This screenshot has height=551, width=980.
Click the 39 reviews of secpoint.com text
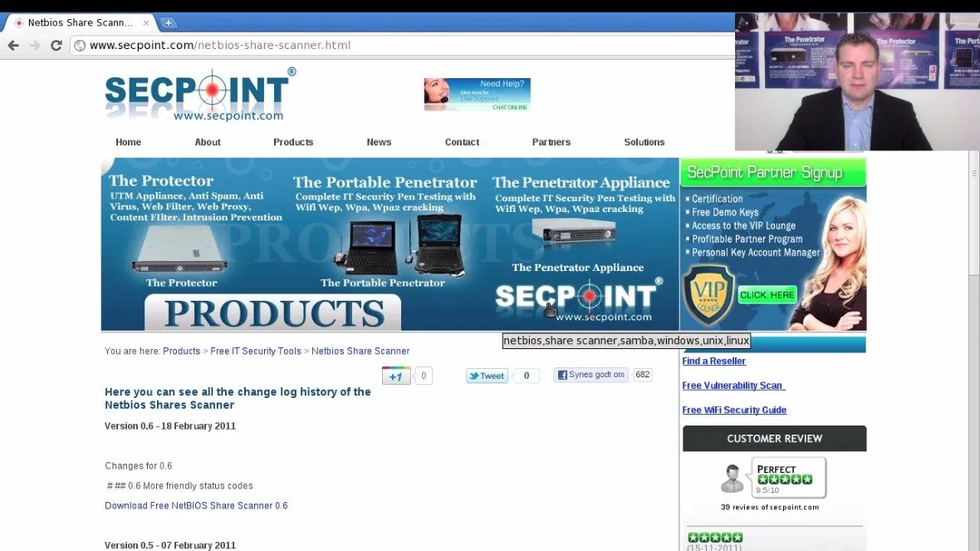click(769, 507)
